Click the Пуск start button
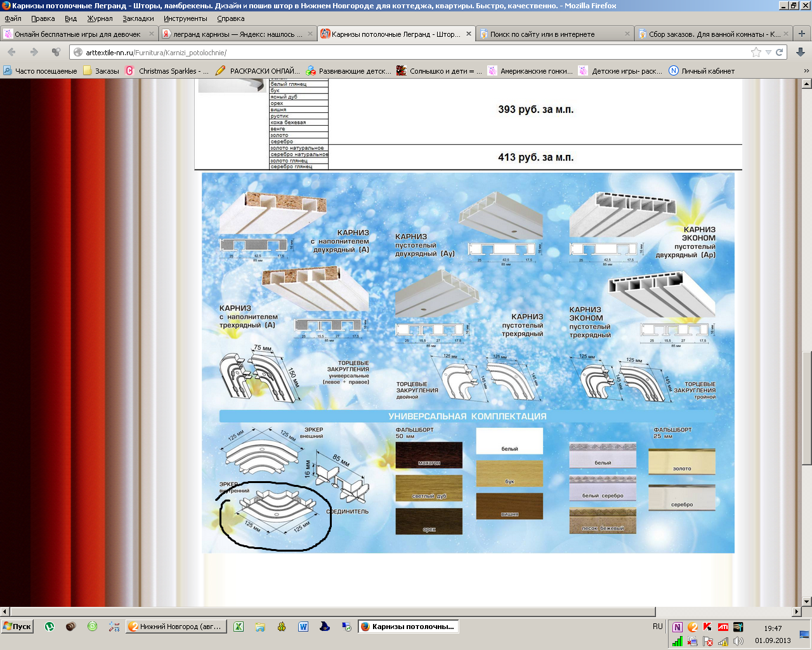Image resolution: width=812 pixels, height=650 pixels. pyautogui.click(x=17, y=627)
